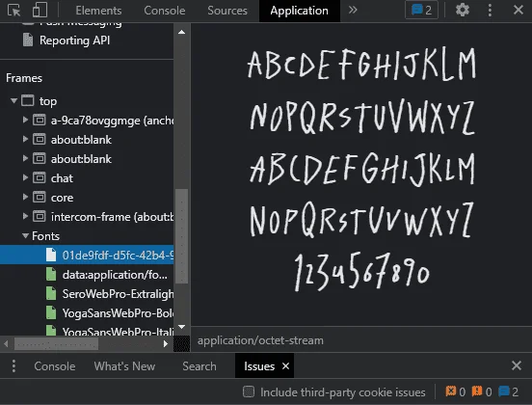Image resolution: width=532 pixels, height=405 pixels.
Task: Collapse the Fonts folder arrow
Action: click(25, 235)
